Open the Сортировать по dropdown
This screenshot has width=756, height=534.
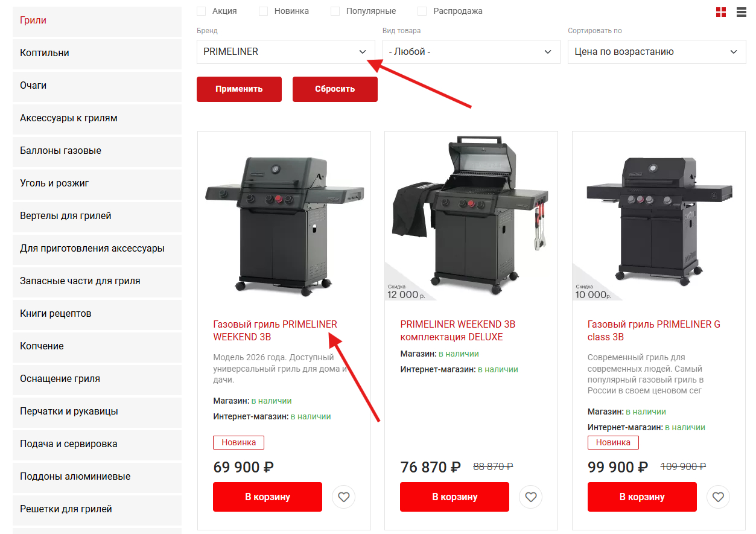coord(657,52)
